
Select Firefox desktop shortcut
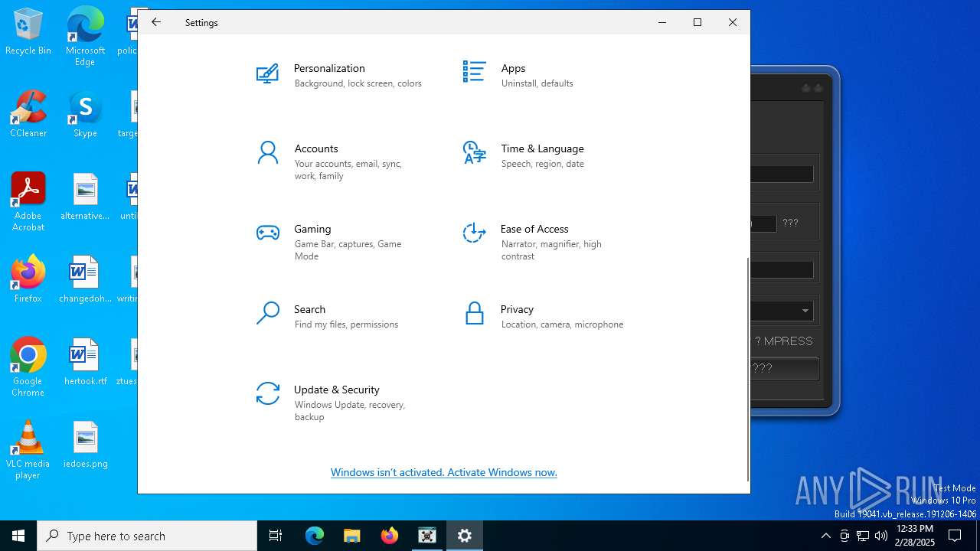click(28, 279)
